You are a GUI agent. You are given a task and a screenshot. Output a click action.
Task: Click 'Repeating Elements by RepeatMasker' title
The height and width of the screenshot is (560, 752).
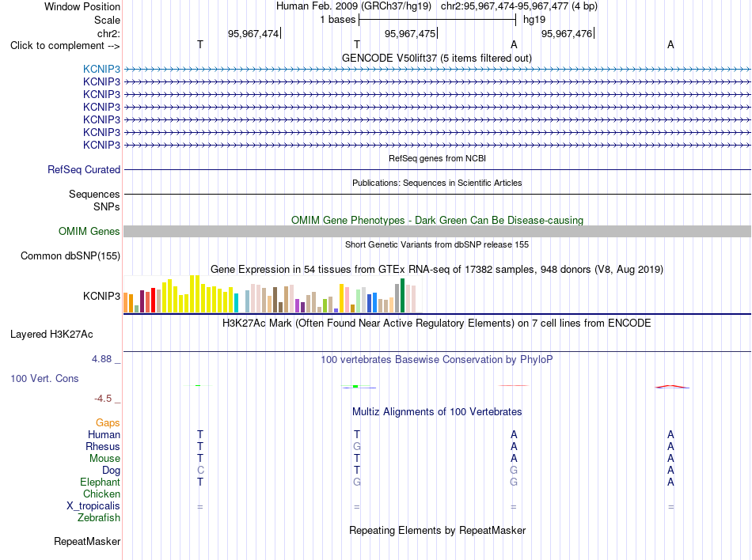tap(437, 530)
